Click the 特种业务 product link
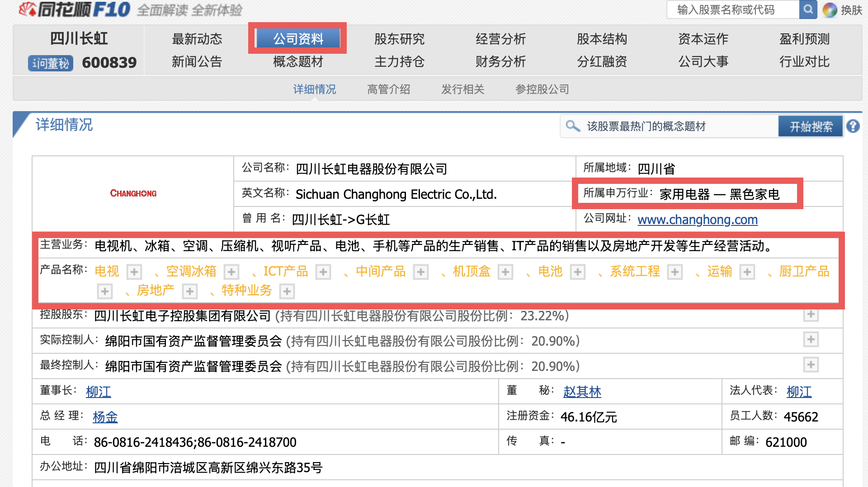Viewport: 868px width, 487px height. coord(247,290)
